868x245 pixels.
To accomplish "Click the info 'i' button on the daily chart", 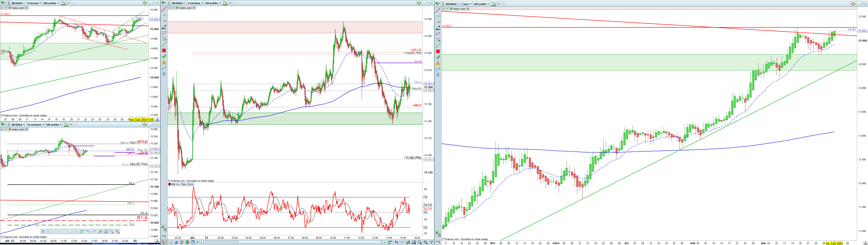I will pos(504,4).
